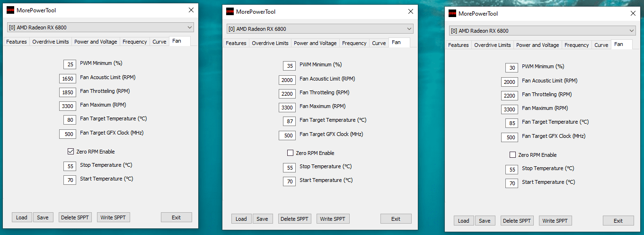
Task: Click Fan Acoustic Limit field in middle window
Action: click(x=287, y=80)
